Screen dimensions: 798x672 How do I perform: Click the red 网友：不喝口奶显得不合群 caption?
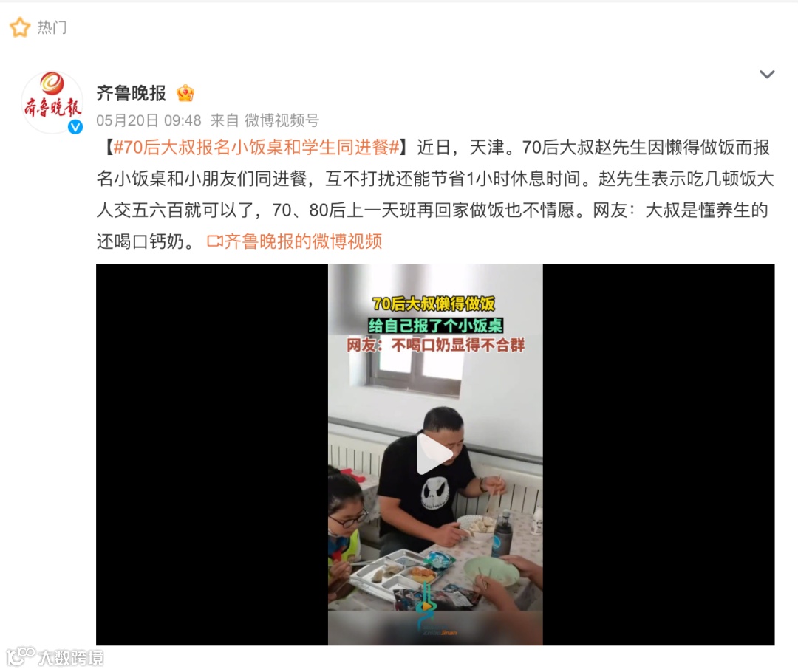click(x=436, y=346)
